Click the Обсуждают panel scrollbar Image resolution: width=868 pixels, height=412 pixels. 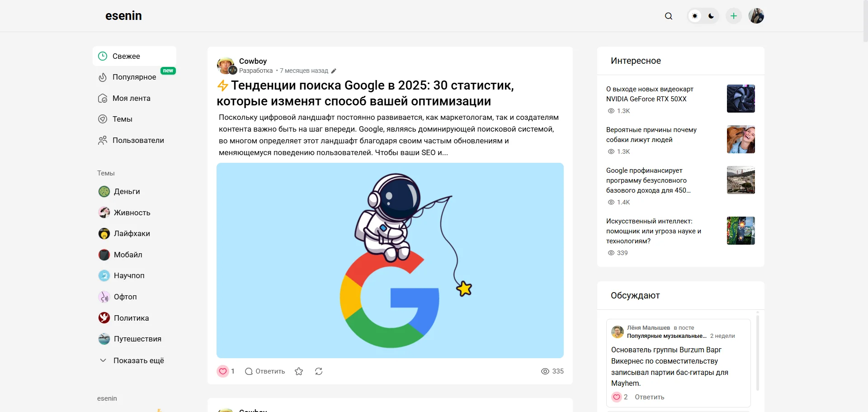point(757,353)
